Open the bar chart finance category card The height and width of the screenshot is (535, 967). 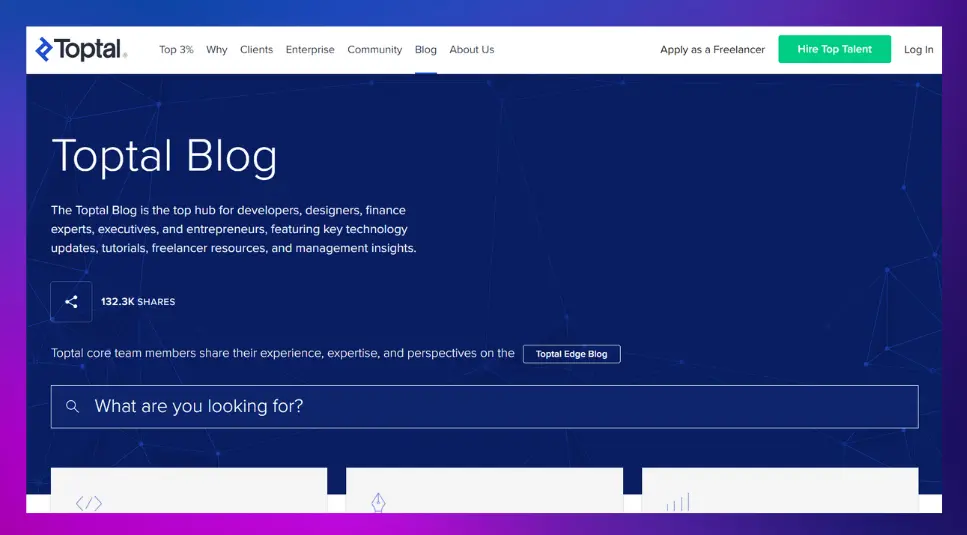click(x=780, y=490)
